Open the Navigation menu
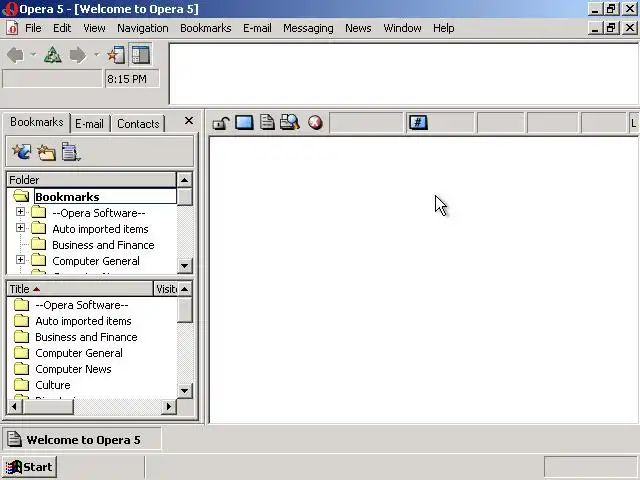The height and width of the screenshot is (480, 640). click(x=143, y=28)
